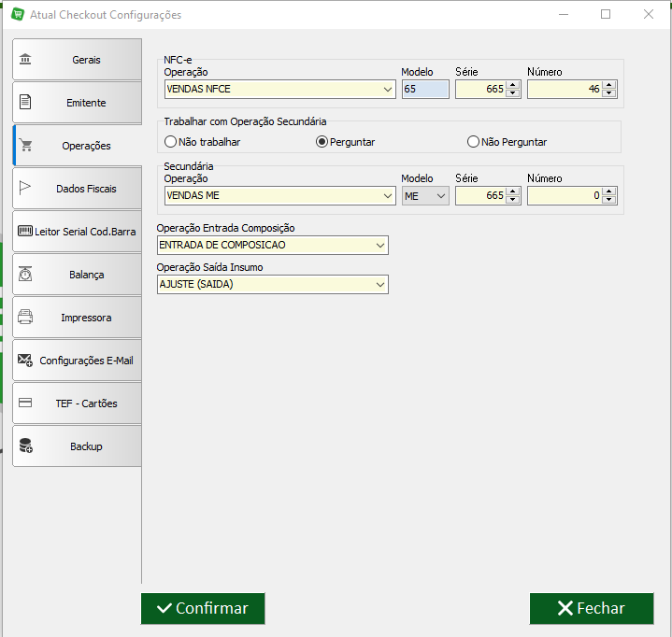This screenshot has width=672, height=637.
Task: Increase the NFC-e Série value
Action: point(512,85)
